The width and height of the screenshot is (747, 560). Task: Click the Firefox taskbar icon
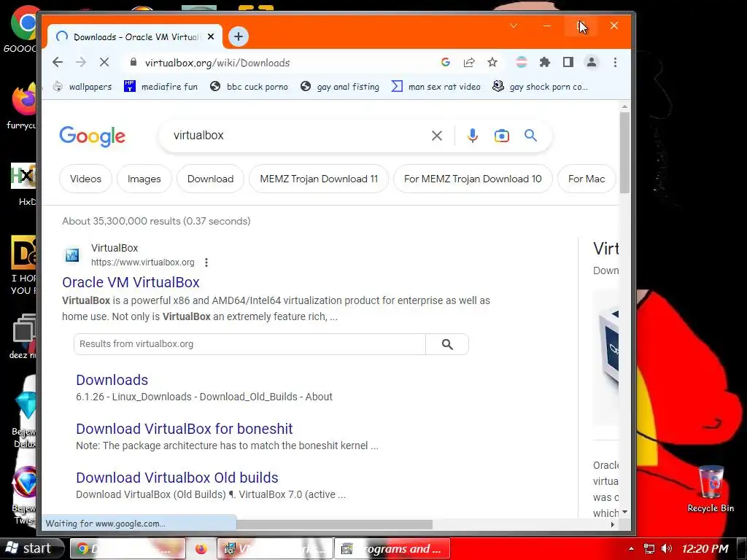pos(201,549)
